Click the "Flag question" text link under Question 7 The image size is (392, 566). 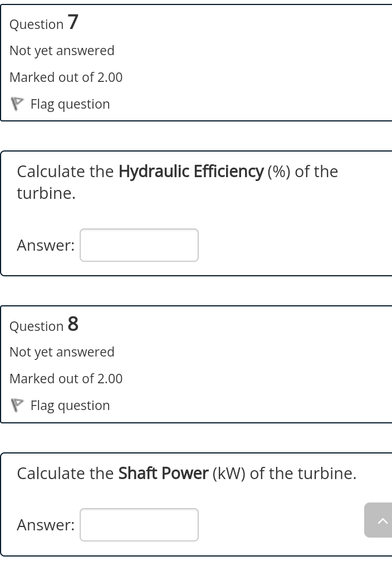[70, 104]
